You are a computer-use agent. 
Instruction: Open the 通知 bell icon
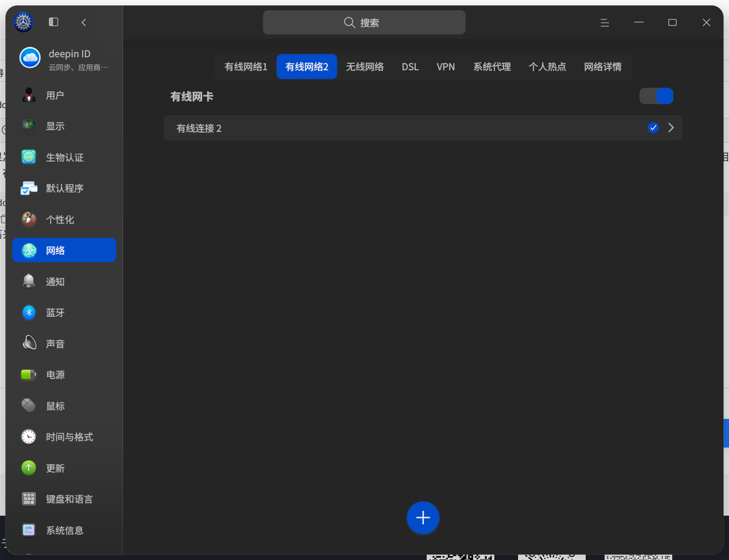pos(29,282)
